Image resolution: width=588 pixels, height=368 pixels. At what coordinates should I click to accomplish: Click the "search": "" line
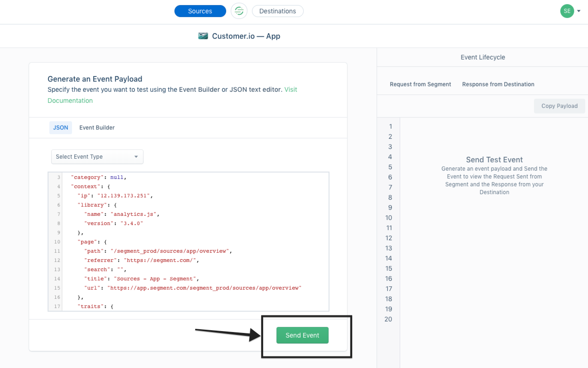(x=105, y=269)
